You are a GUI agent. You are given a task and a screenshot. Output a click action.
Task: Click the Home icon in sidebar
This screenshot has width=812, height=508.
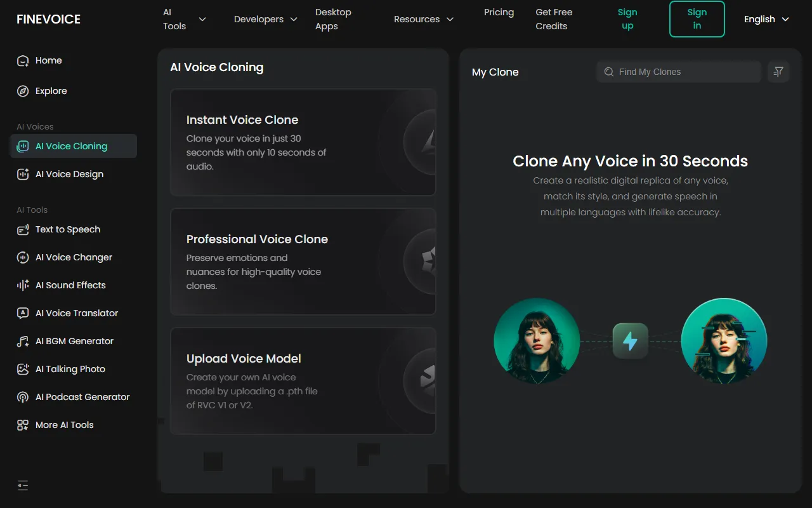23,61
